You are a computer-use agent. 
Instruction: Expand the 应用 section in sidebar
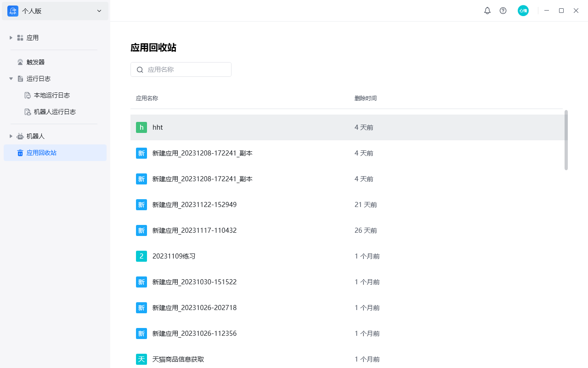(x=11, y=37)
